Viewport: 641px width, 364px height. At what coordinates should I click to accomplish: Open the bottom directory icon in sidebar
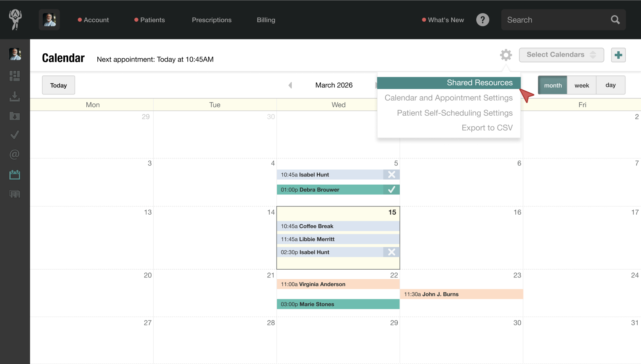pos(15,194)
